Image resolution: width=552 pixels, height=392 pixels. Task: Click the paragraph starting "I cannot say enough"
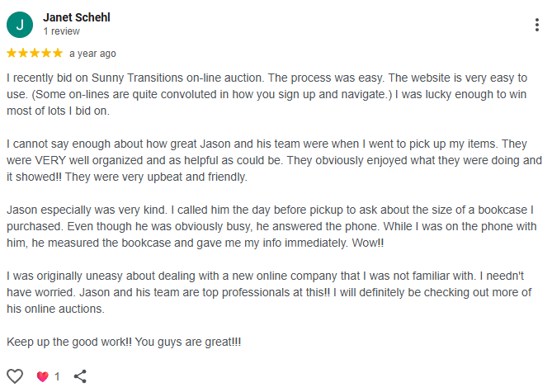274,160
